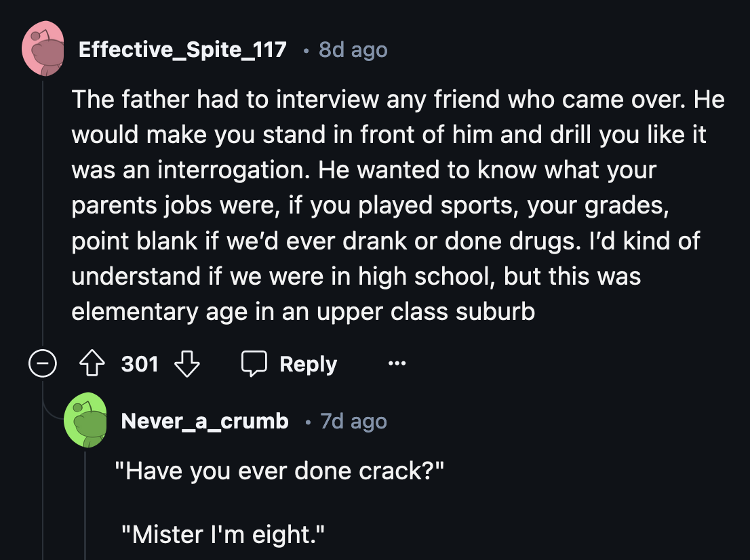Click Effective_Spite_117's pink avatar

(43, 49)
